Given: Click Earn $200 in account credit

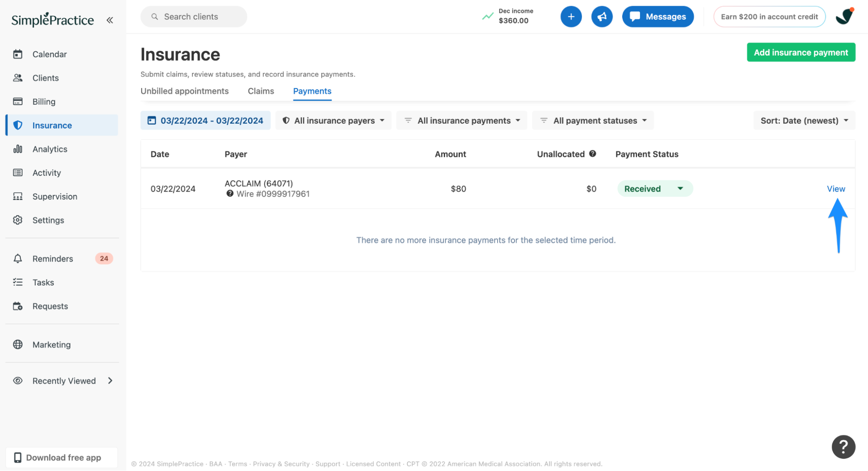Looking at the screenshot, I should point(769,16).
